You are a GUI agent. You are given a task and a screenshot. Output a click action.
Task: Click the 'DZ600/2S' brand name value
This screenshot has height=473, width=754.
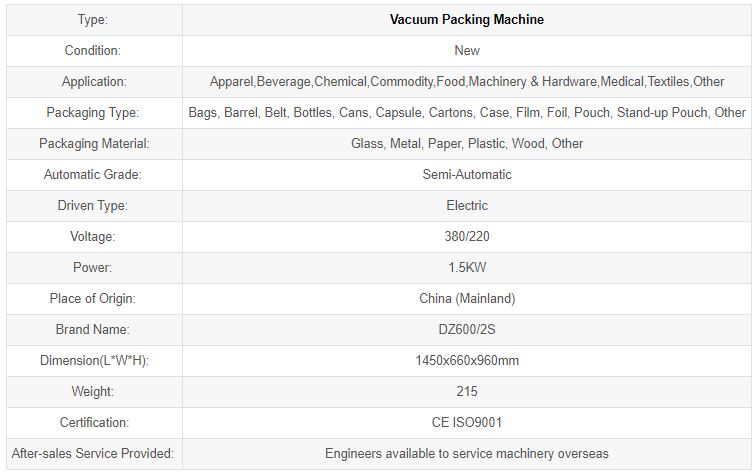[x=466, y=329]
